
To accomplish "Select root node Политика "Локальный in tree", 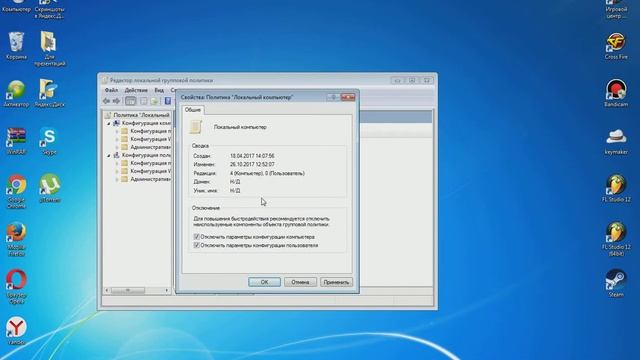I will pos(141,115).
